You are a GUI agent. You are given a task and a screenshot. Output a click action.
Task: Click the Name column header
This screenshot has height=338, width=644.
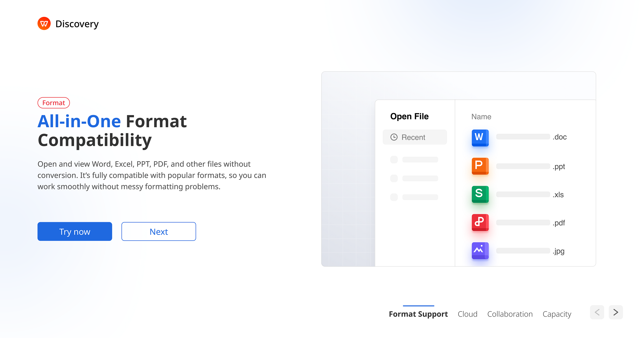tap(481, 117)
